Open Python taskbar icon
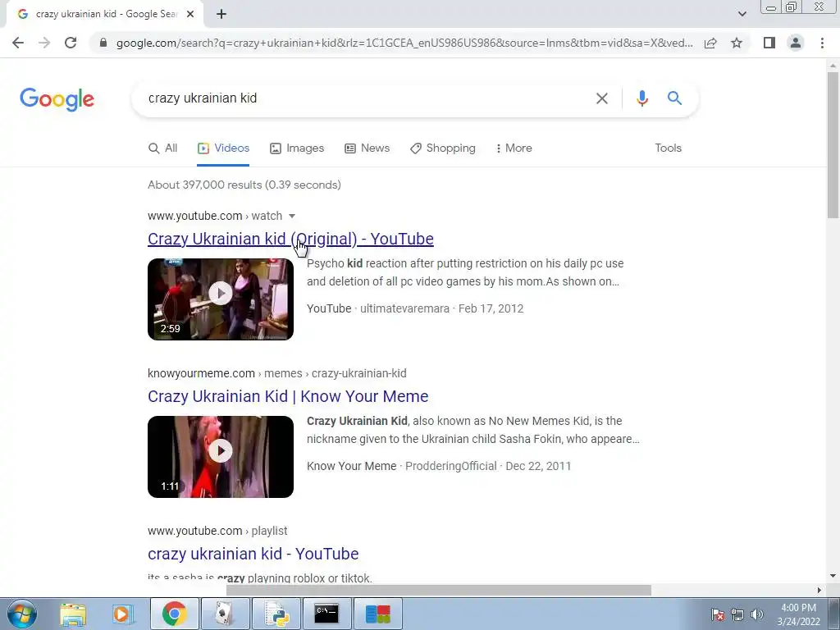The height and width of the screenshot is (630, 840). click(276, 614)
